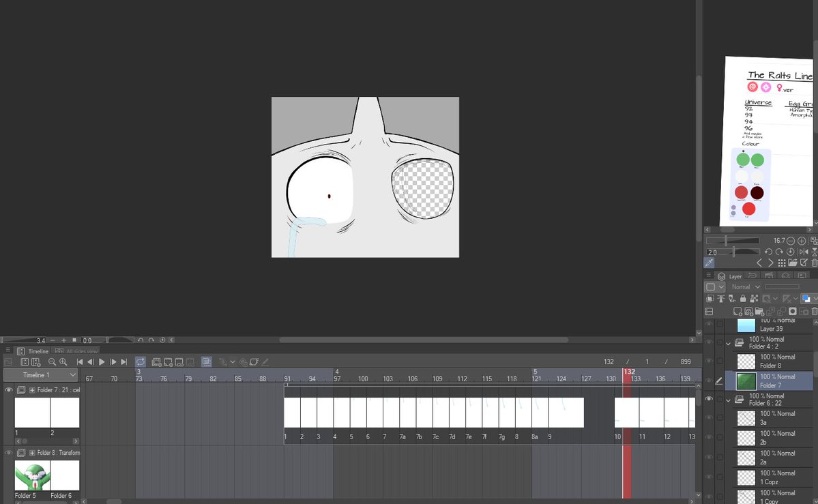Switch to the Layer tab
The image size is (818, 504).
tap(730, 276)
